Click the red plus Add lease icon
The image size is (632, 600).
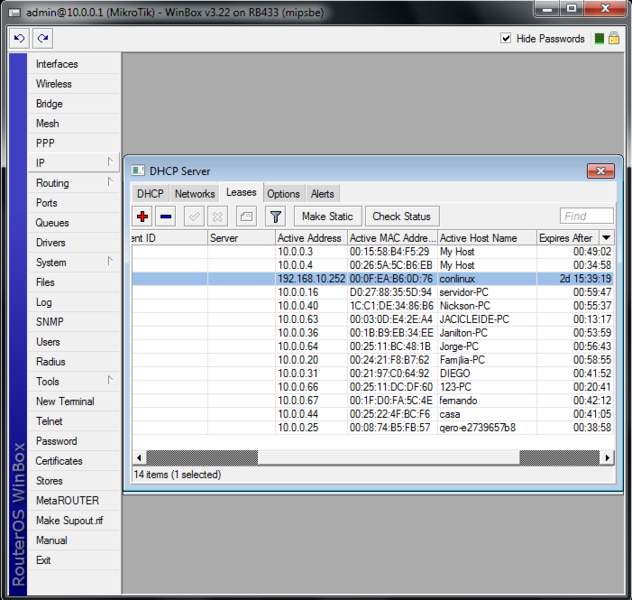pyautogui.click(x=142, y=216)
